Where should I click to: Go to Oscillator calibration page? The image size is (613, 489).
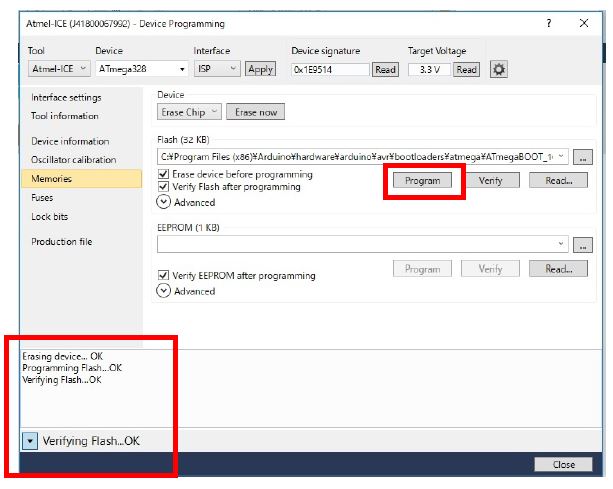point(73,160)
